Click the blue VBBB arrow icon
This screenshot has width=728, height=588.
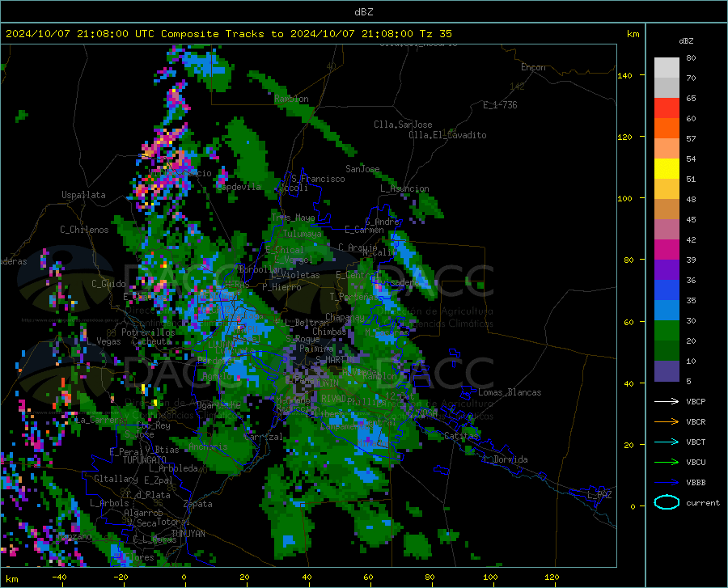click(667, 483)
